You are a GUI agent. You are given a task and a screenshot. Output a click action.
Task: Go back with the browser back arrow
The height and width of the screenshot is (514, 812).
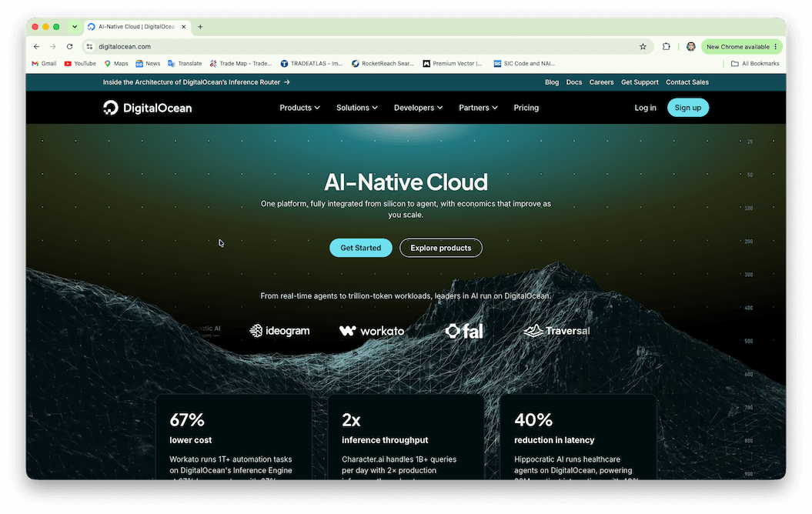click(x=36, y=47)
